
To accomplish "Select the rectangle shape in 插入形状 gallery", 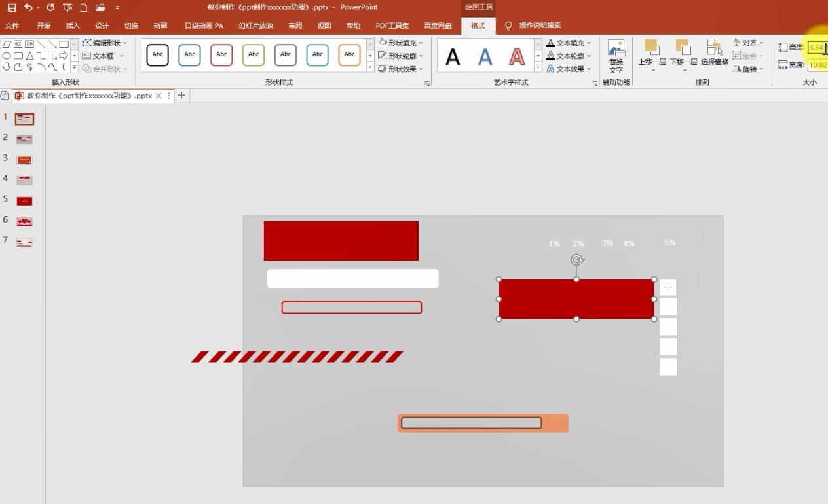I will point(64,43).
